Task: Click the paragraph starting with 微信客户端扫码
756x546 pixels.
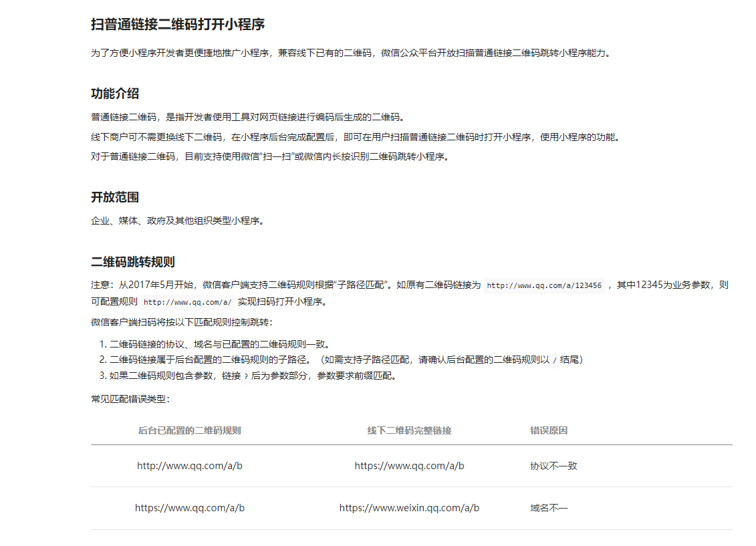Action: [180, 324]
